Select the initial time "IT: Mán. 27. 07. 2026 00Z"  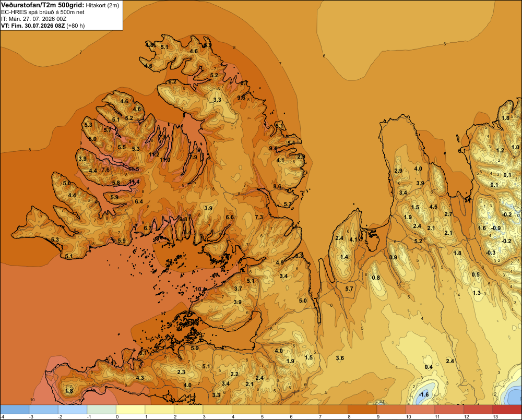click(x=33, y=19)
